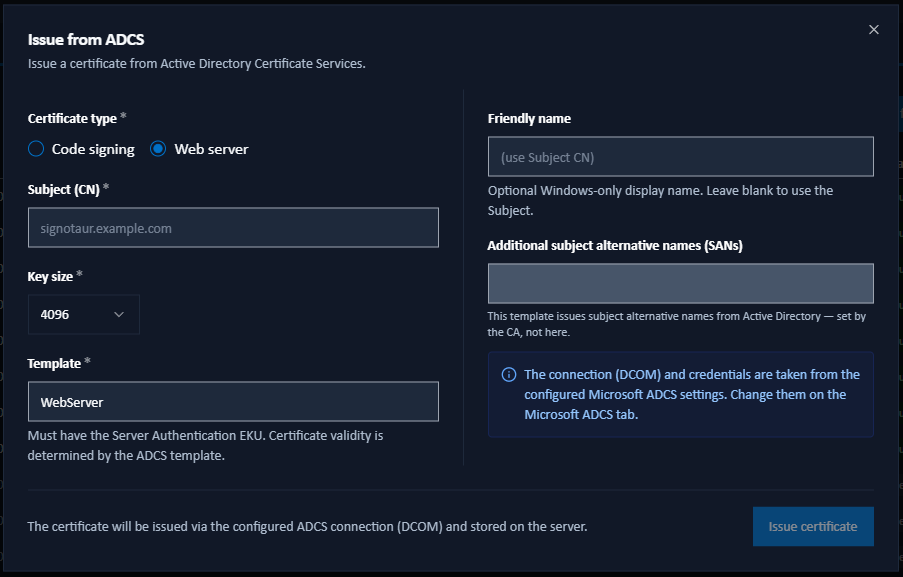Select the Web server certificate type
This screenshot has width=903, height=577.
(199, 149)
